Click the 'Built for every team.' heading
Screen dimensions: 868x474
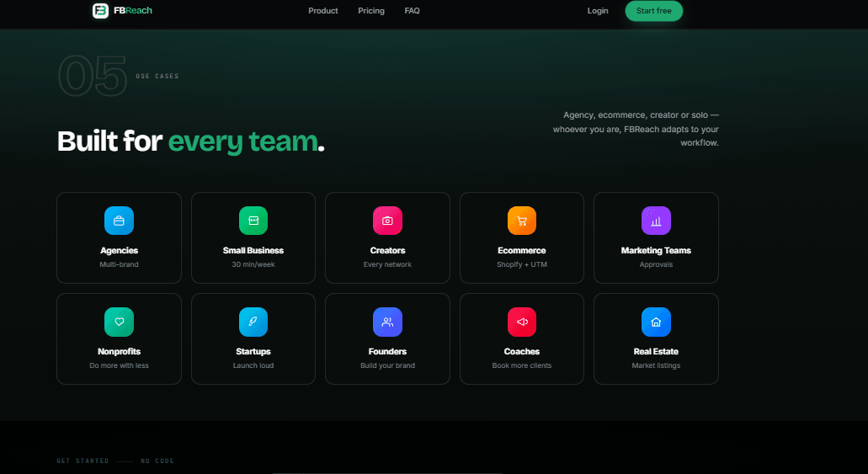coord(191,141)
